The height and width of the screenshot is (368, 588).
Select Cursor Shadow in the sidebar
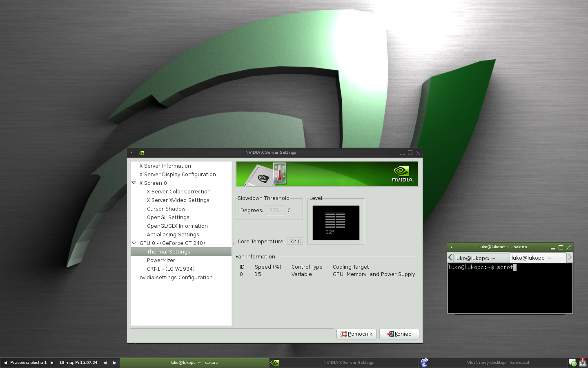click(x=166, y=209)
